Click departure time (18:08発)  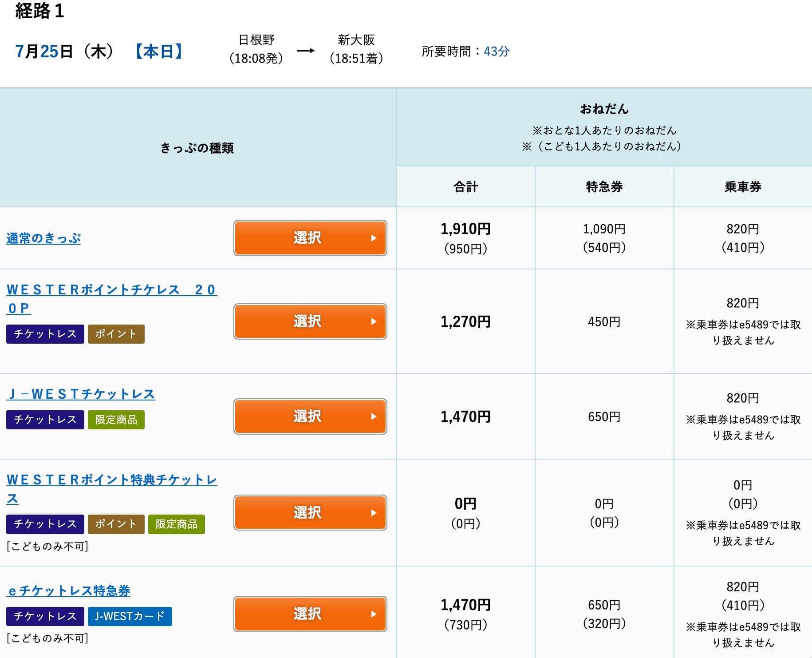[x=256, y=58]
